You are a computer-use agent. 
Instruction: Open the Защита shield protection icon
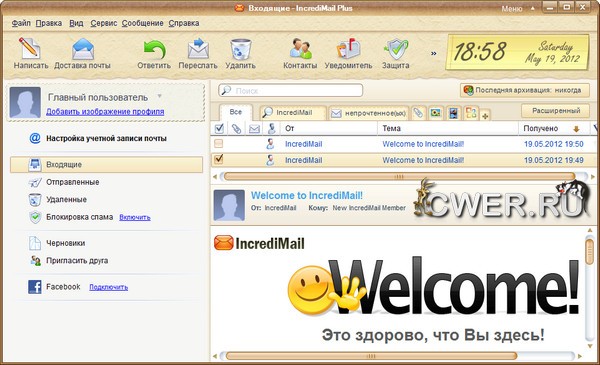pos(396,49)
